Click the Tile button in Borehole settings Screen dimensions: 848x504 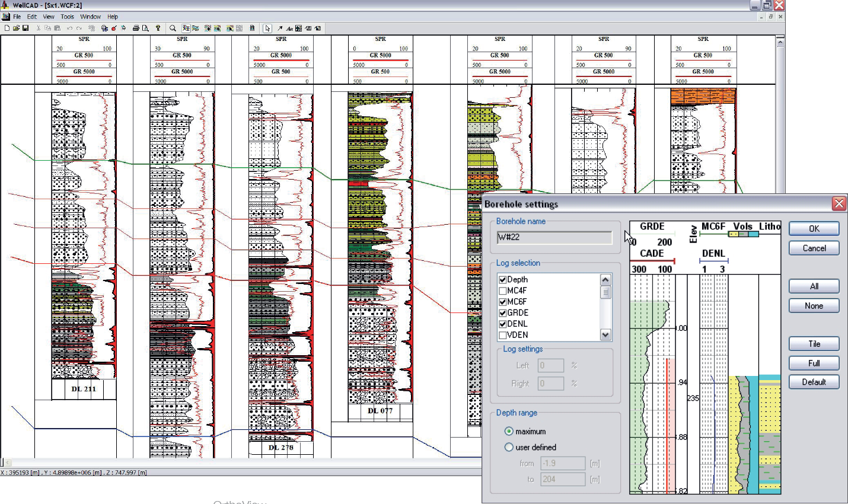click(813, 343)
